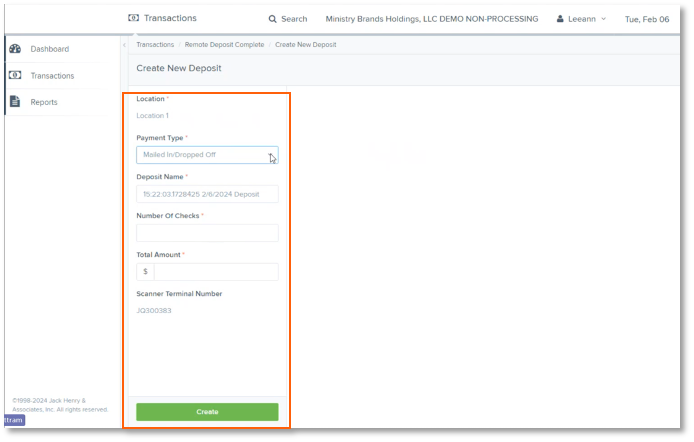
Task: Open the Remote Deposit Complete breadcrumb
Action: (224, 45)
